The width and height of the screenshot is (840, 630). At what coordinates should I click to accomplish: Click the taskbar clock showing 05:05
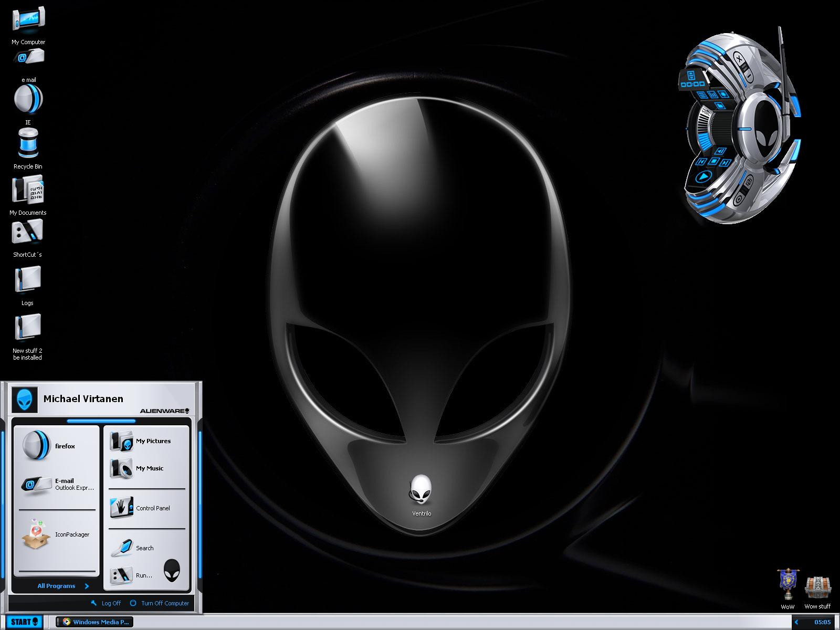[x=823, y=622]
